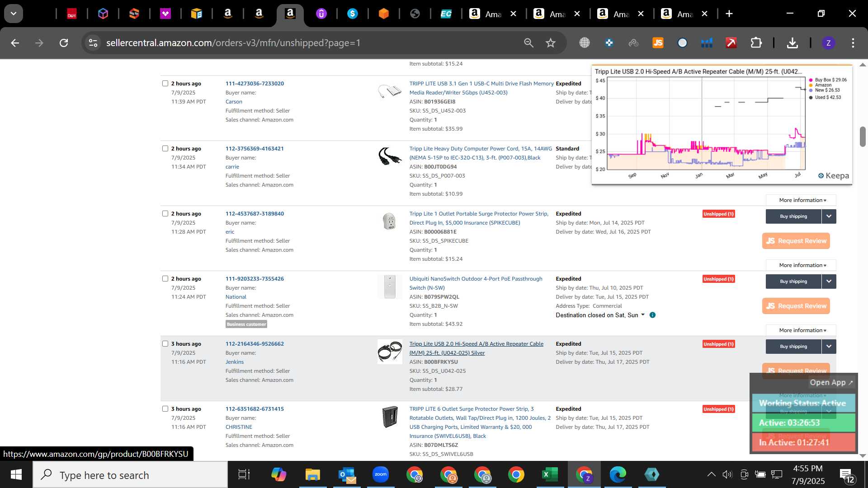Switch to the blue dollar-sign tab

click(x=353, y=14)
